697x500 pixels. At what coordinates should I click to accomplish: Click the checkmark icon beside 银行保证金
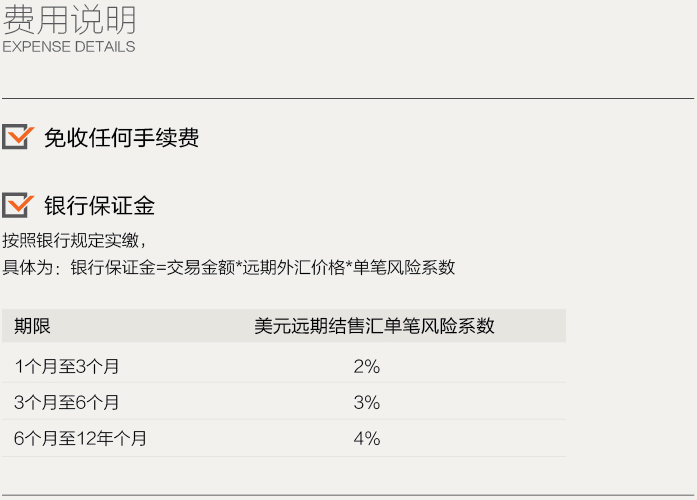[x=18, y=205]
